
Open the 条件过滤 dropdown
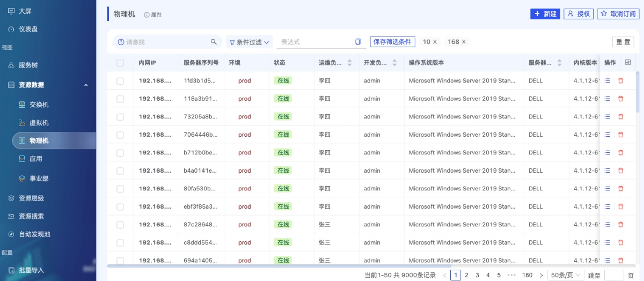point(249,42)
